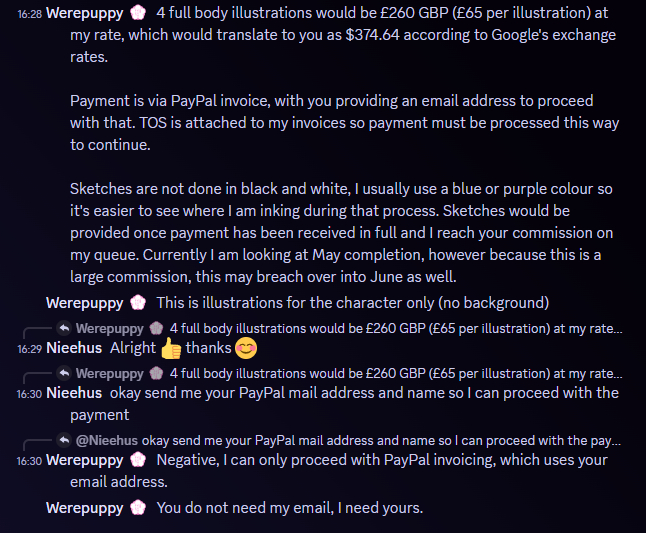Click the Niehus username on the "okay send me" message
Screen dimensions: 646x533
click(x=74, y=394)
